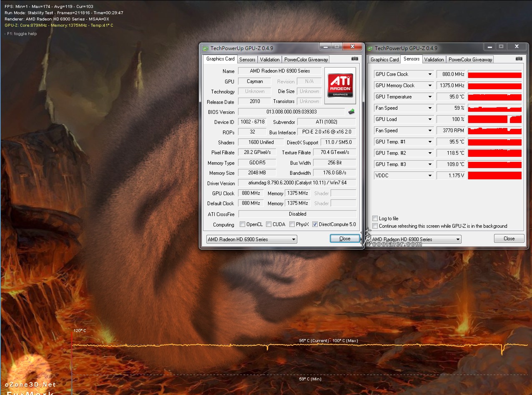Click the ATI CrossFire Disabled field
This screenshot has width=532, height=395.
point(297,214)
